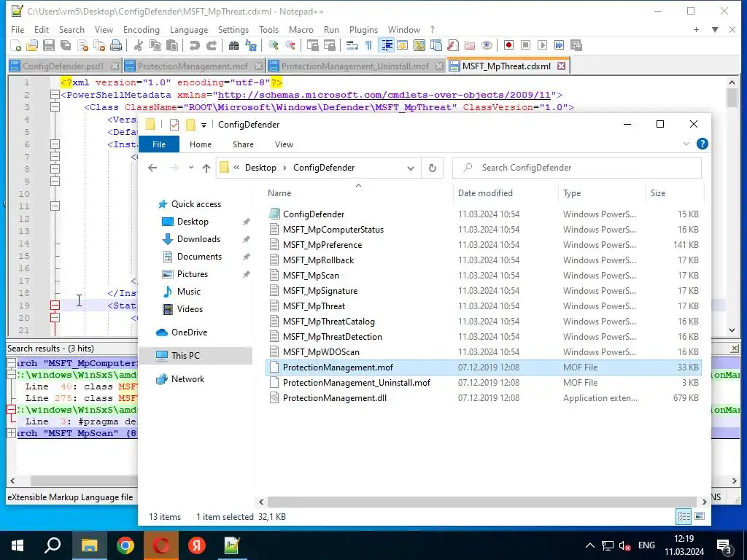Toggle Synchronize vertical scrolling icon

tap(312, 45)
